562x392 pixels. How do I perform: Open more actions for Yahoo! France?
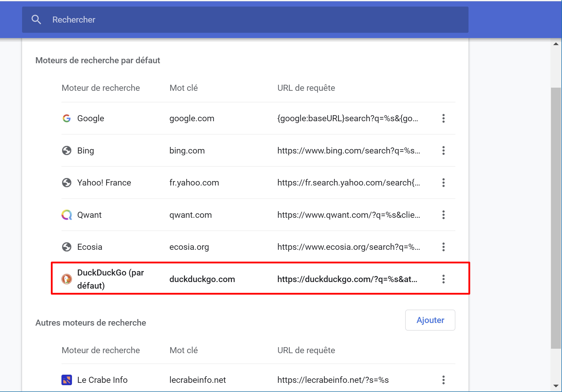(443, 183)
